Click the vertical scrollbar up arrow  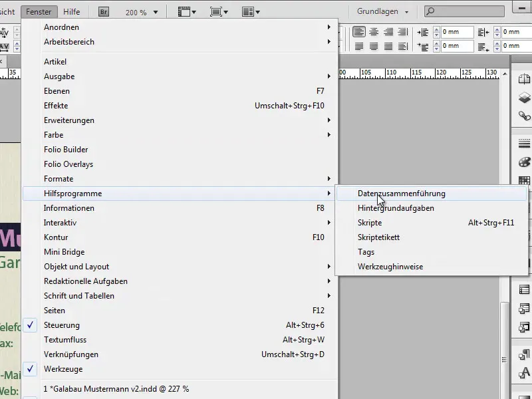(x=505, y=73)
